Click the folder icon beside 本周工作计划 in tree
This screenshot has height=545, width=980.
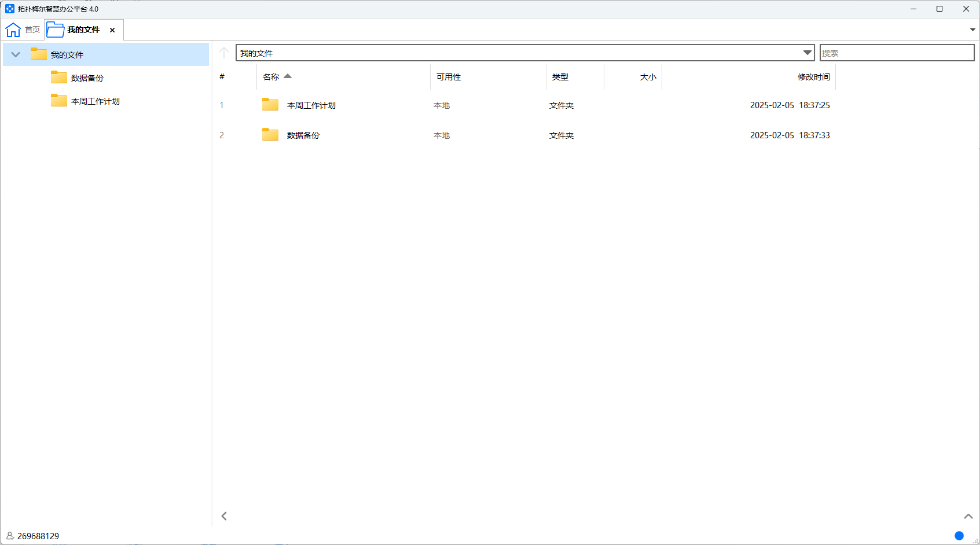pos(59,100)
